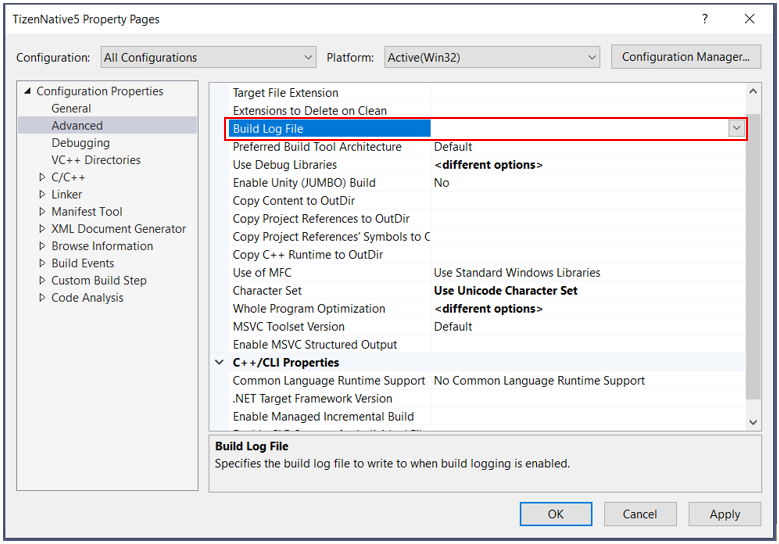The height and width of the screenshot is (544, 779).
Task: Collapse the Configuration Properties tree node
Action: (x=27, y=92)
